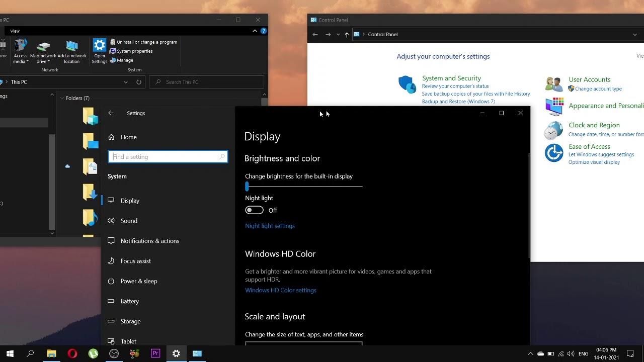Open Adobe Premiere Pro from taskbar
644x362 pixels.
click(155, 353)
